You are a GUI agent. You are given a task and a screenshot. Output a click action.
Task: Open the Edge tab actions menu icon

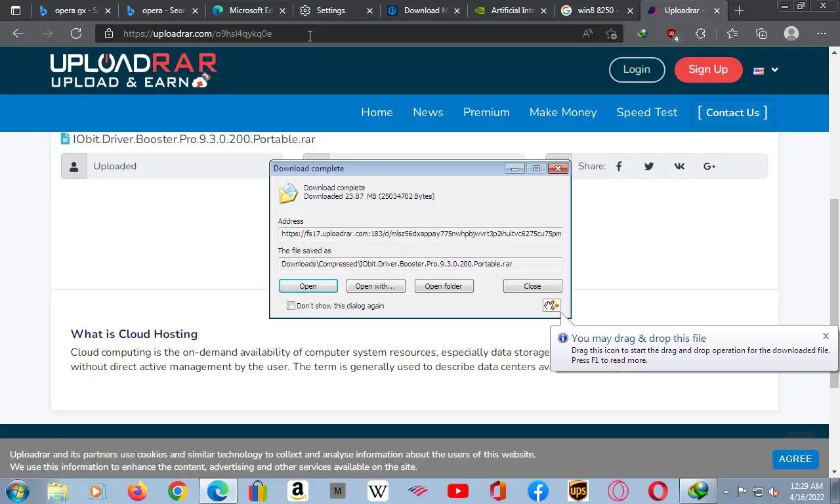(16, 10)
